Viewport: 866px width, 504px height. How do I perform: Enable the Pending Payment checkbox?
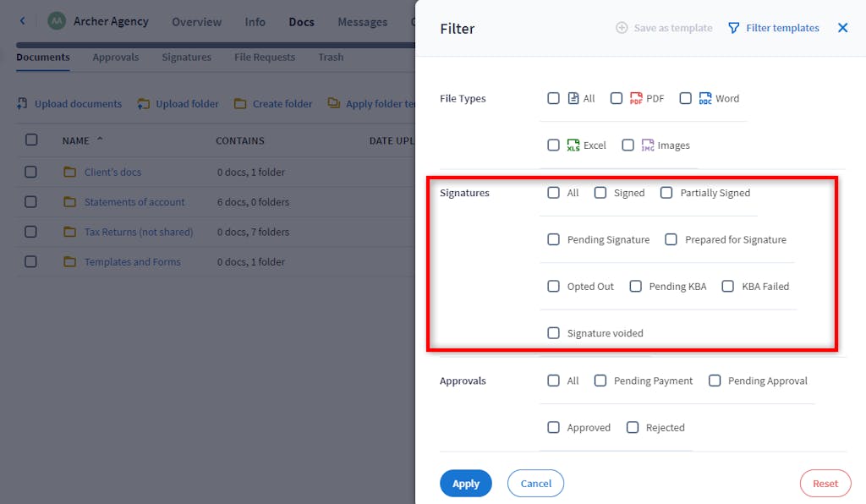(x=600, y=381)
